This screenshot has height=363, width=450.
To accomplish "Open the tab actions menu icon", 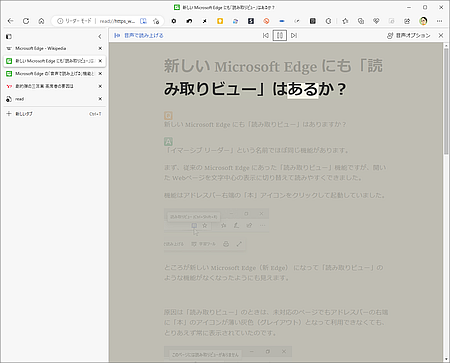I will coord(9,36).
